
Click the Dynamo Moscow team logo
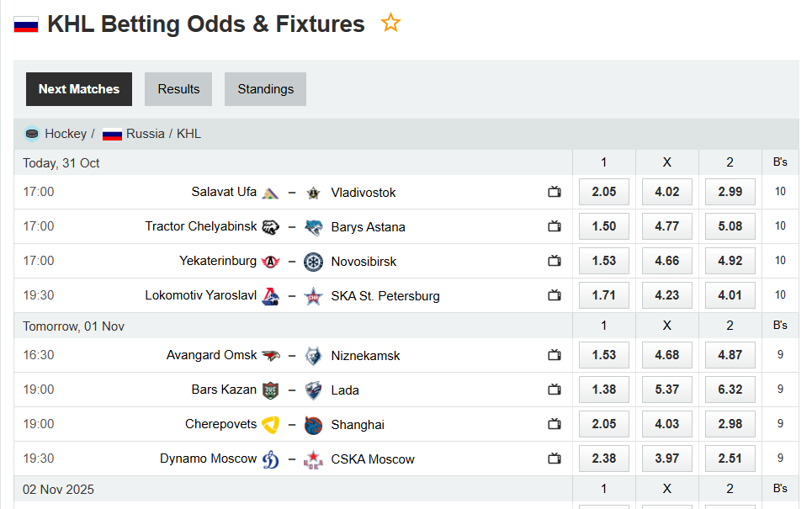(270, 459)
